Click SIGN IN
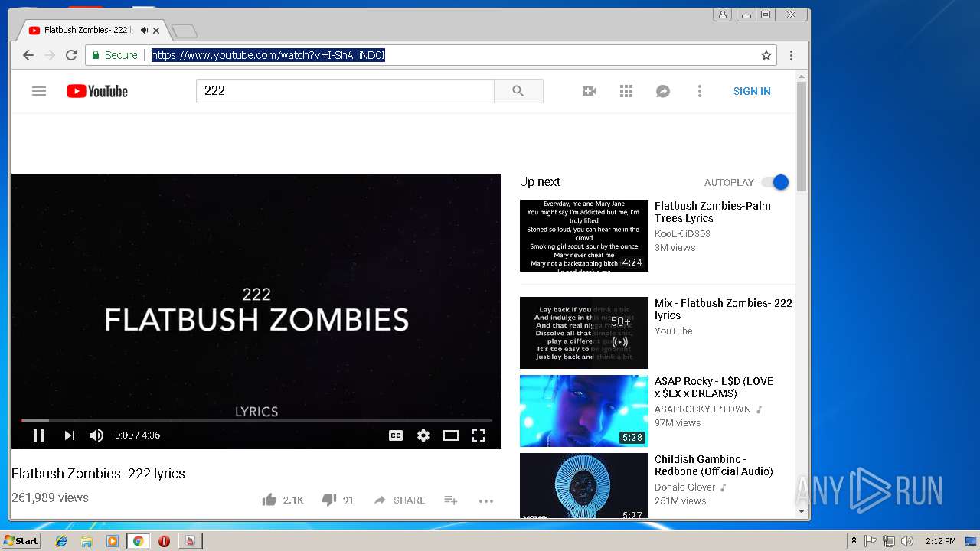The height and width of the screenshot is (551, 980). [x=752, y=91]
